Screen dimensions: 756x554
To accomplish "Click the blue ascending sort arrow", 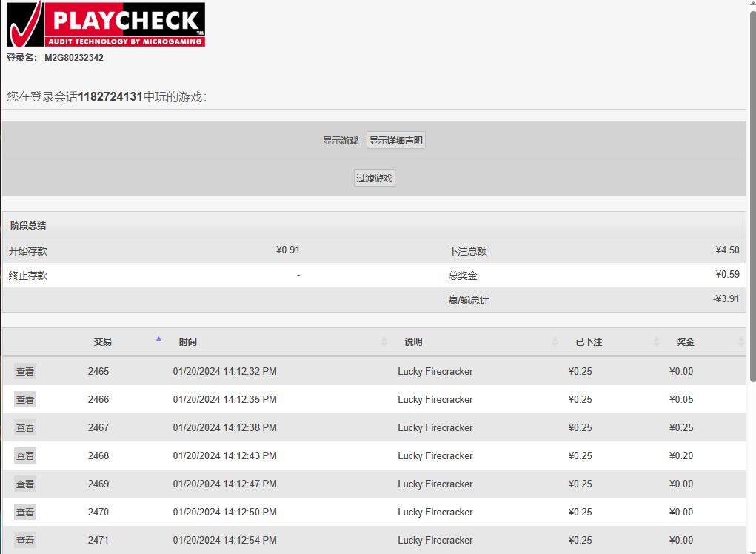I will click(158, 339).
